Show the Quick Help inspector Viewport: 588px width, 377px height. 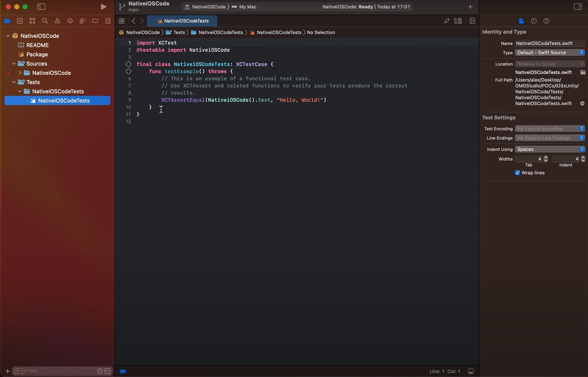546,21
